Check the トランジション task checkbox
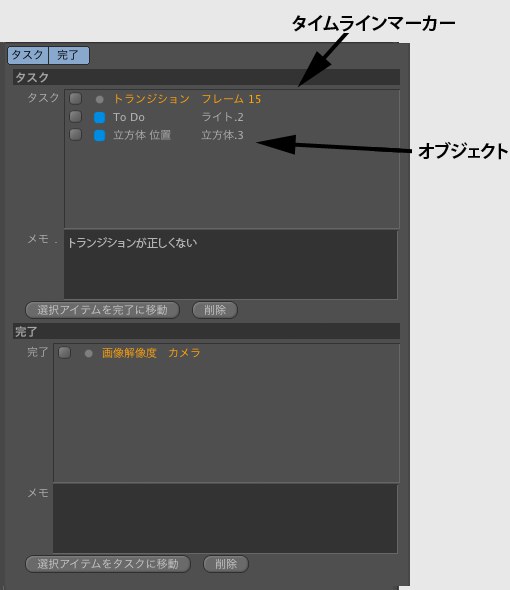The width and height of the screenshot is (510, 590). click(76, 99)
